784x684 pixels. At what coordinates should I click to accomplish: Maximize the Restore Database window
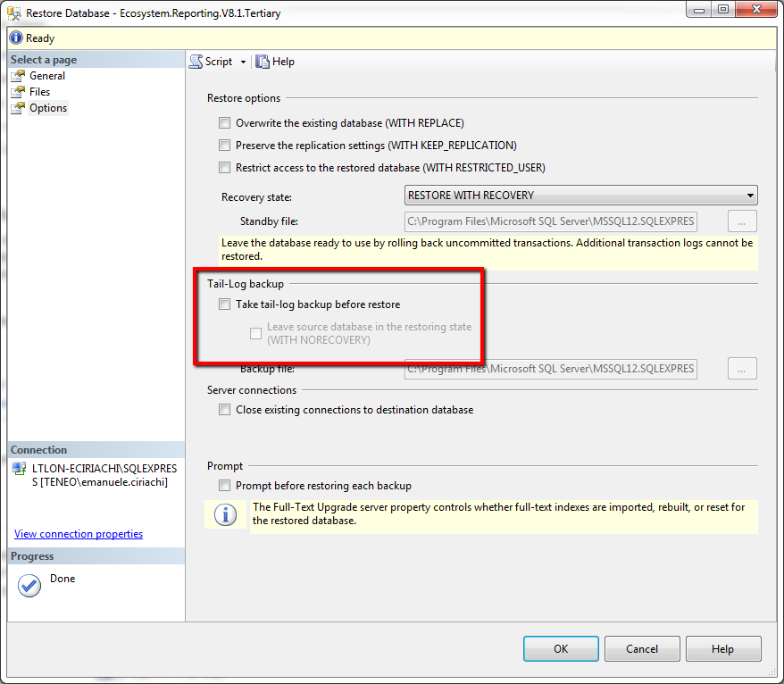tap(723, 9)
